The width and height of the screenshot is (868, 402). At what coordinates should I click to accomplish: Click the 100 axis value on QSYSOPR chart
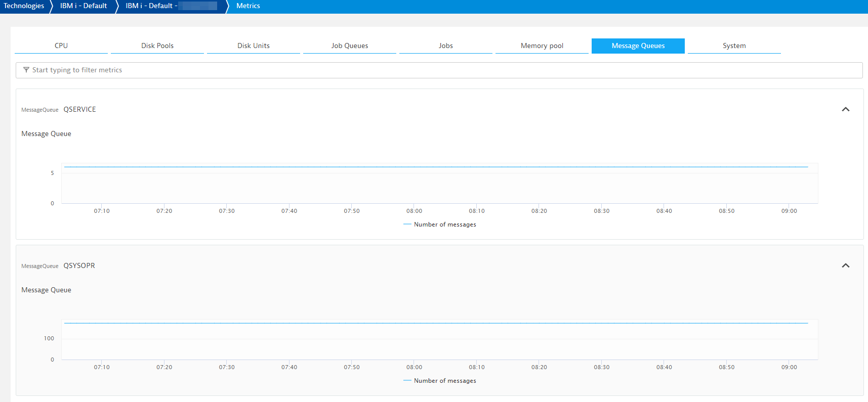click(x=49, y=338)
